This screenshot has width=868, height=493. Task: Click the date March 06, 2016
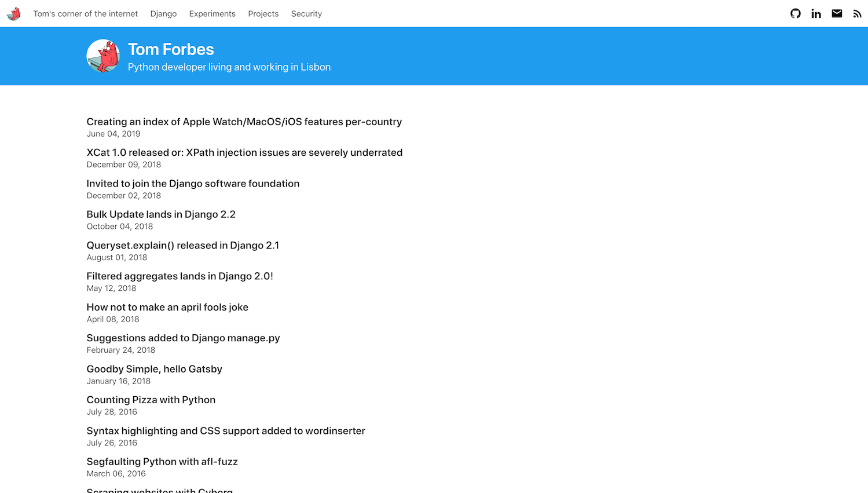point(116,474)
